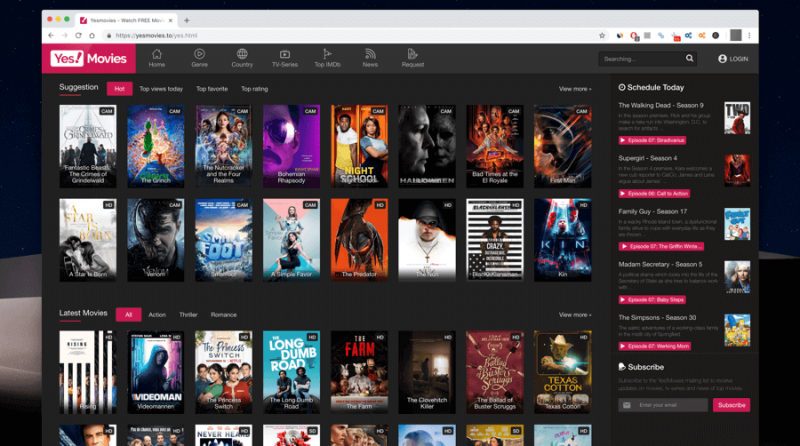800x446 pixels.
Task: Play The Walking Dead Episode 07: Stradivarius
Action: coord(652,140)
